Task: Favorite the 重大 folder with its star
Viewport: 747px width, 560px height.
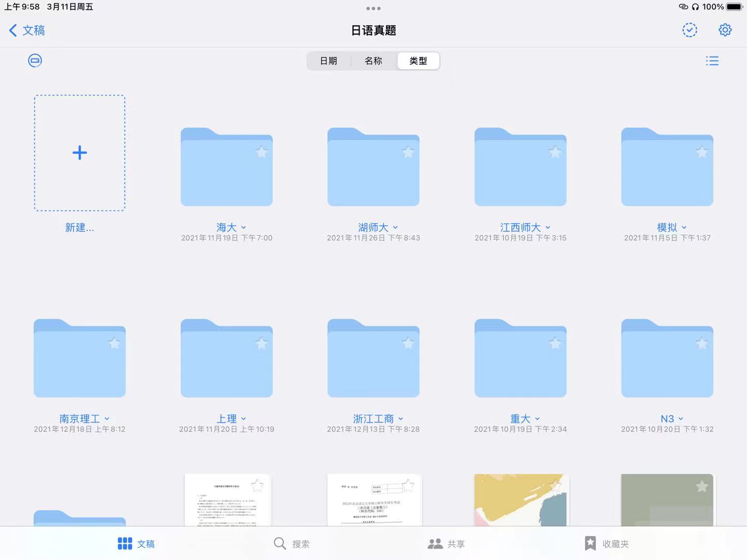Action: pos(555,343)
